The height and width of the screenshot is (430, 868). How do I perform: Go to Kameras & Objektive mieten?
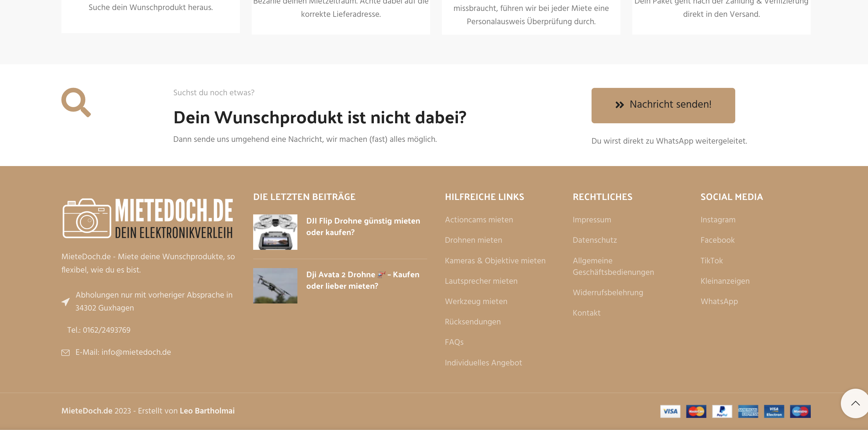495,261
